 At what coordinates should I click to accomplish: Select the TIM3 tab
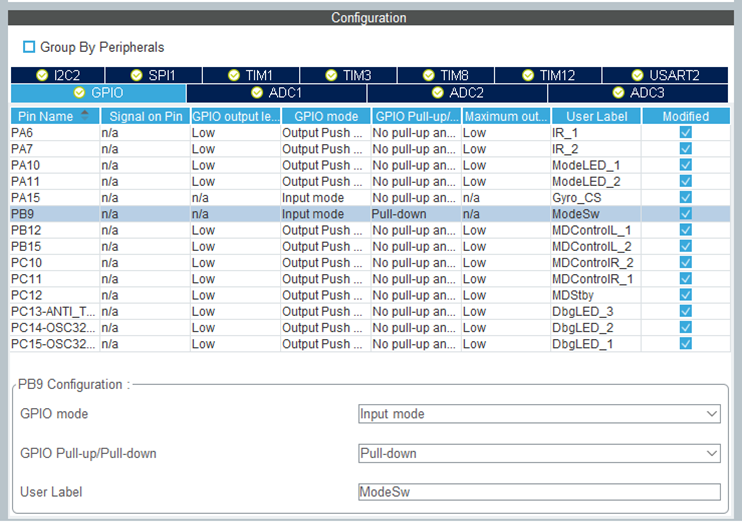pyautogui.click(x=348, y=75)
